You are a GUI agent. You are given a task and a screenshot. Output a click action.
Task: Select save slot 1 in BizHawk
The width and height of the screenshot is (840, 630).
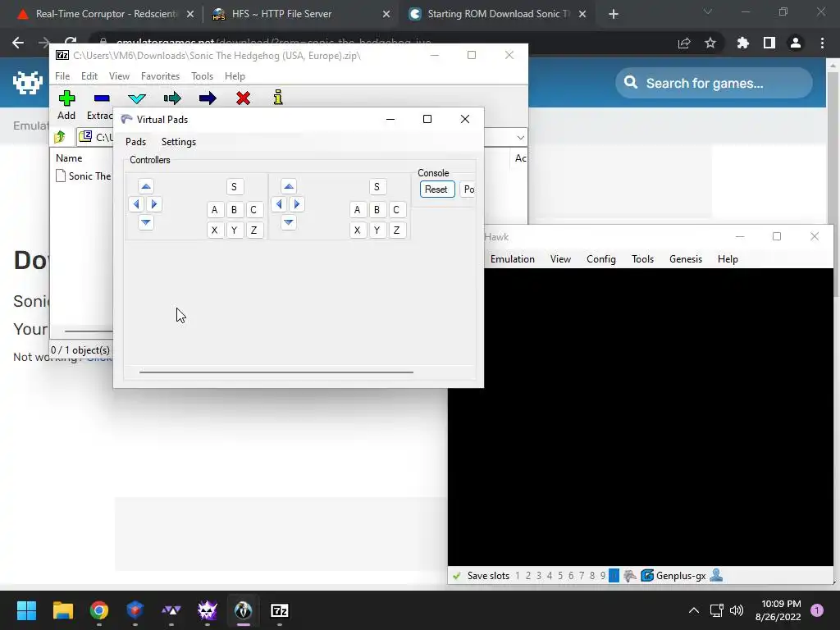click(x=518, y=576)
